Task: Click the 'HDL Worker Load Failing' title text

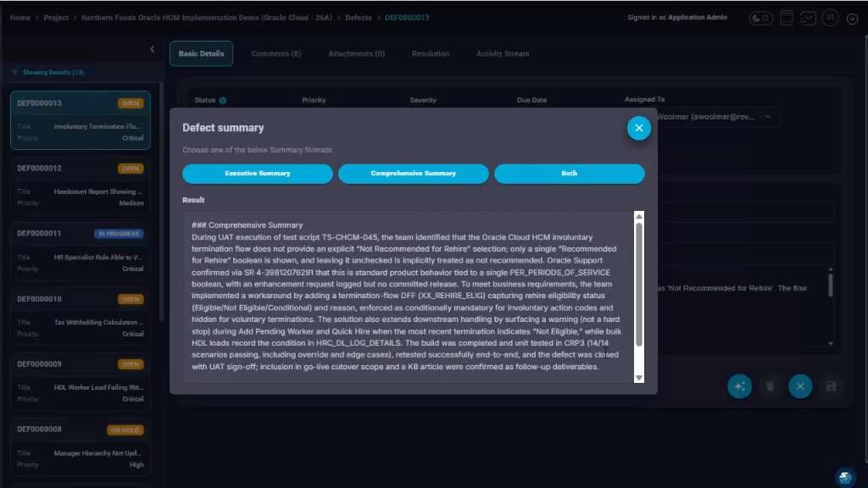Action: pyautogui.click(x=98, y=387)
